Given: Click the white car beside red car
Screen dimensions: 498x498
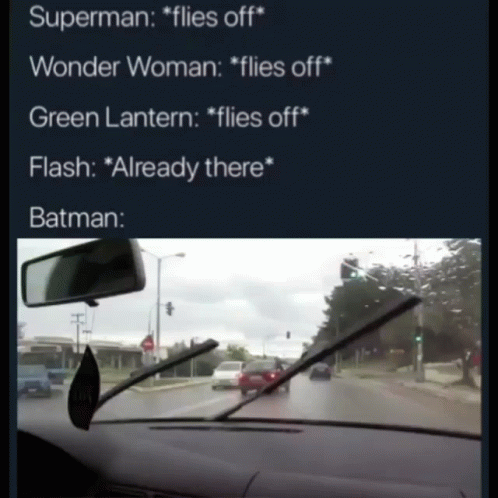Looking at the screenshot, I should click(x=227, y=374).
